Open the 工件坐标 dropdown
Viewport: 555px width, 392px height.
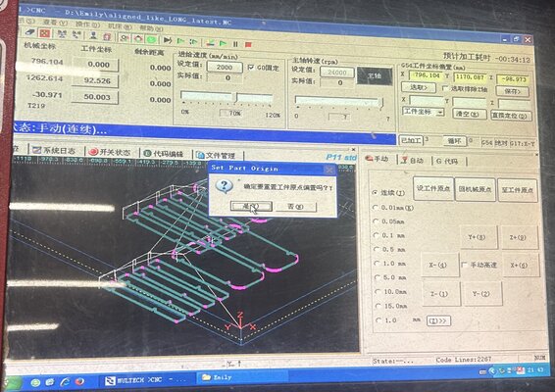pyautogui.click(x=424, y=112)
